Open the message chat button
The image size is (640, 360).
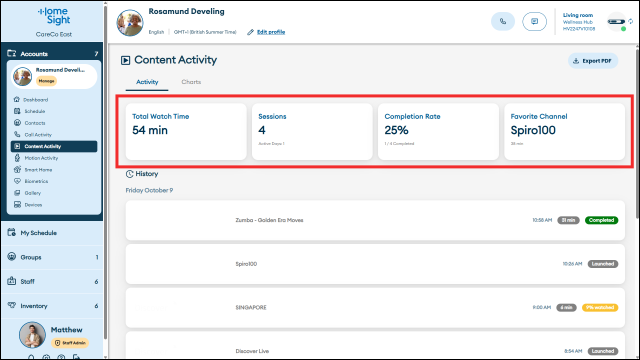click(x=534, y=21)
